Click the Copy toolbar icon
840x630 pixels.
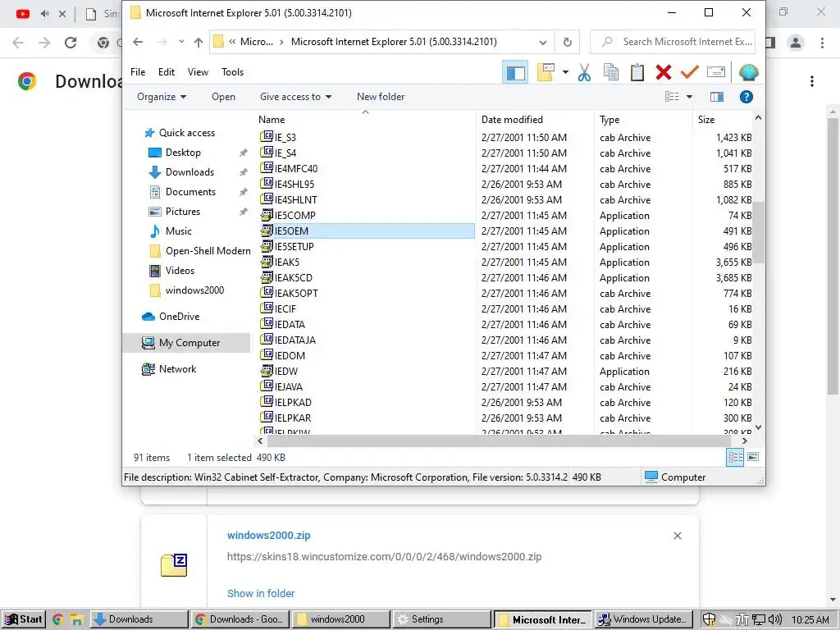coord(610,72)
